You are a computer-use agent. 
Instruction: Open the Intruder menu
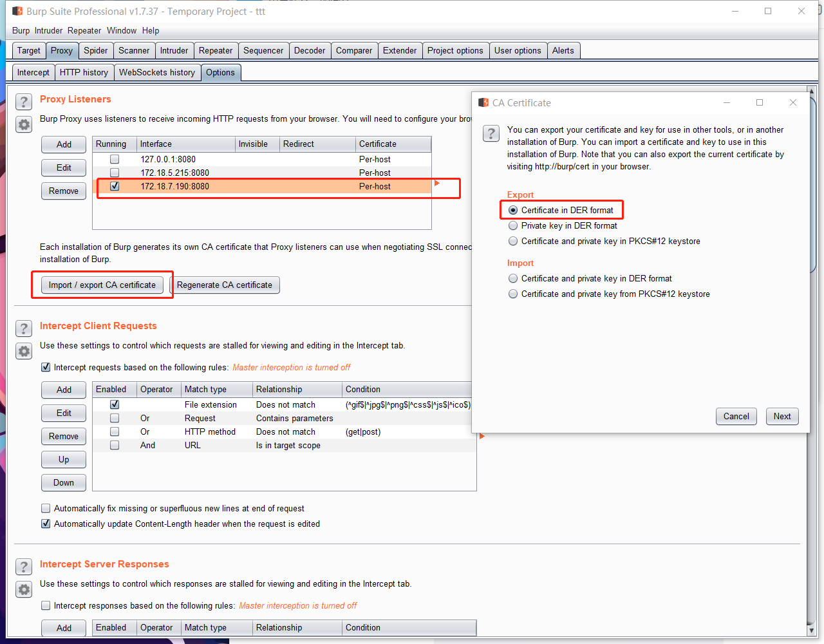click(48, 30)
